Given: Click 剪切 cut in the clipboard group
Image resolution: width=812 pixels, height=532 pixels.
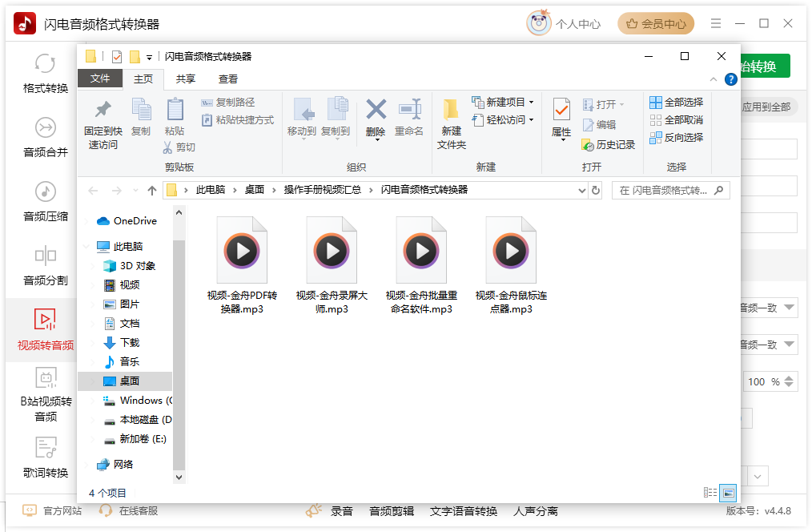Looking at the screenshot, I should 179,147.
